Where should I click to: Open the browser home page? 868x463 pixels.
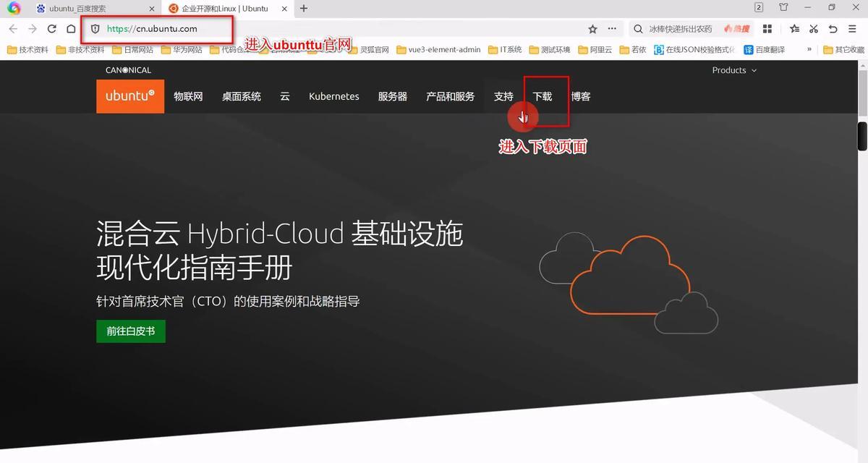pyautogui.click(x=71, y=29)
